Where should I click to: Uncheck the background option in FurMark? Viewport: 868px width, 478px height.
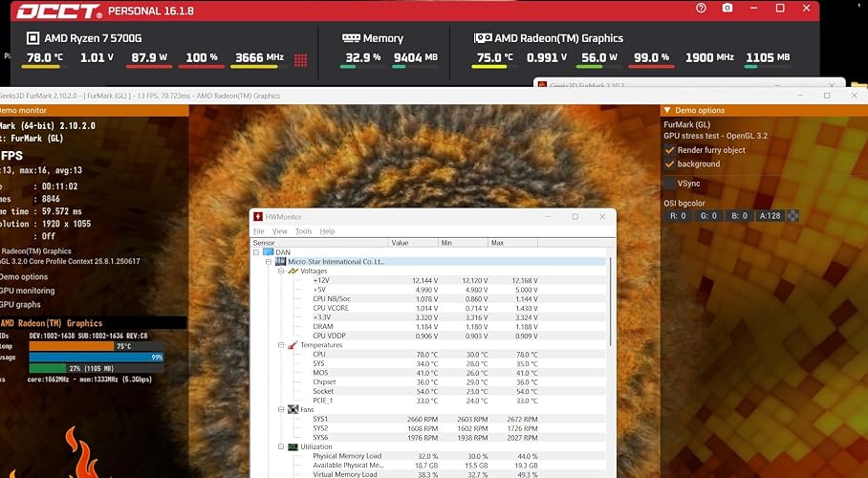670,163
